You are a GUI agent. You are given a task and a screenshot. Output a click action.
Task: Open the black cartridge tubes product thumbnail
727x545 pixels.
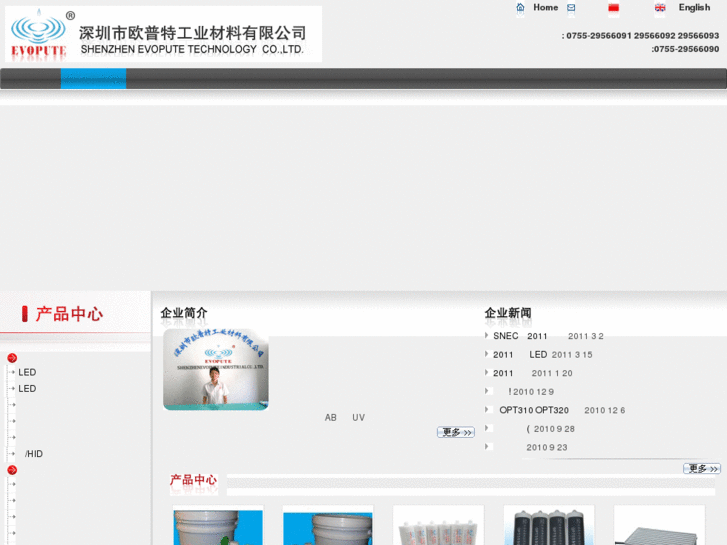click(x=548, y=526)
